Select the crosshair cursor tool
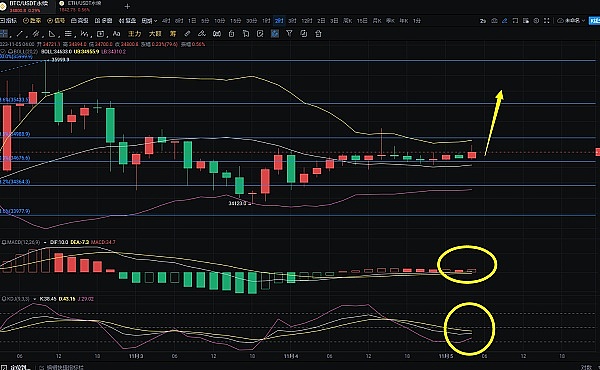Image resolution: width=600 pixels, height=370 pixels. [4, 34]
